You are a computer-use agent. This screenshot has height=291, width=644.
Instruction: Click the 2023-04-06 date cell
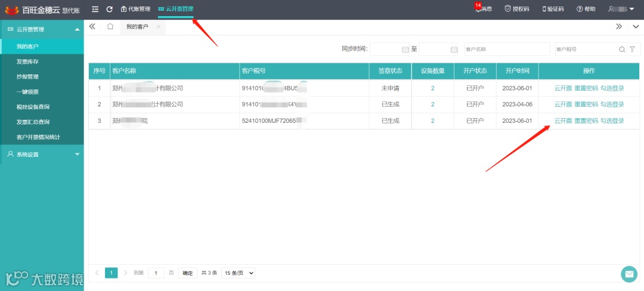[x=517, y=104]
